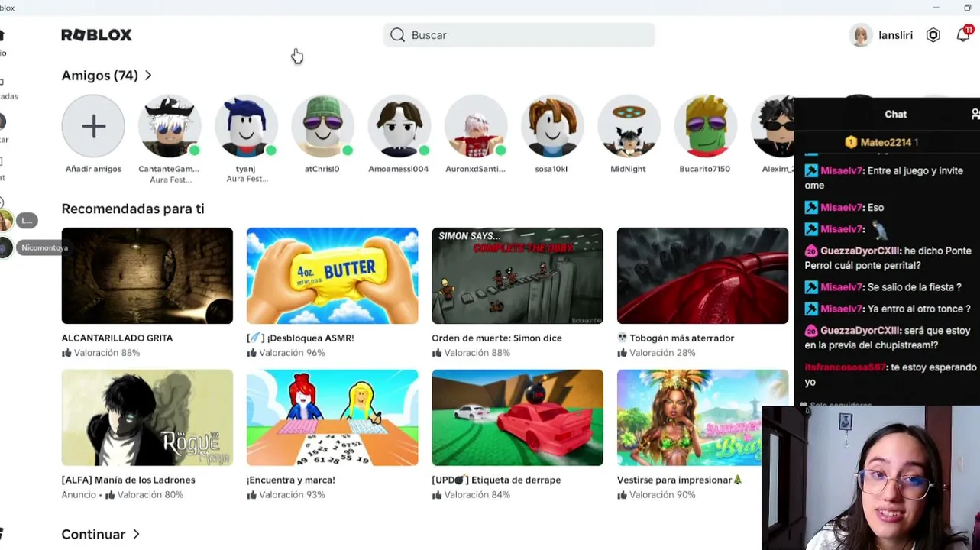
Task: Switch to the Chat tab in the stream panel
Action: click(x=895, y=115)
